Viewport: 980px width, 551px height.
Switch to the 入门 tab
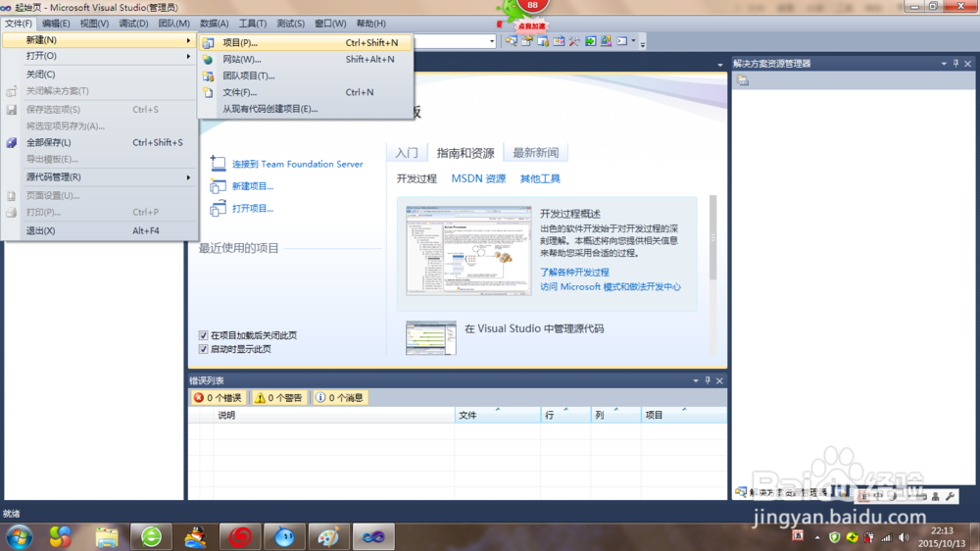[407, 153]
